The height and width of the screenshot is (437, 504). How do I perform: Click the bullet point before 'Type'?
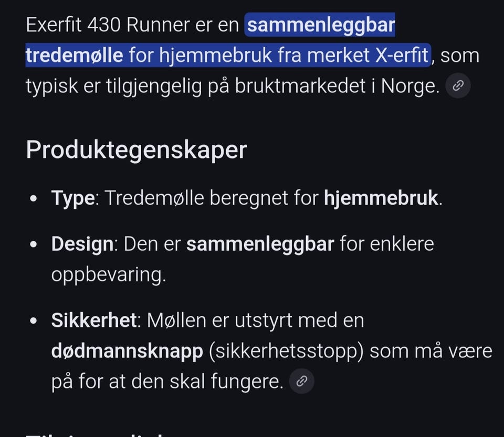click(34, 199)
